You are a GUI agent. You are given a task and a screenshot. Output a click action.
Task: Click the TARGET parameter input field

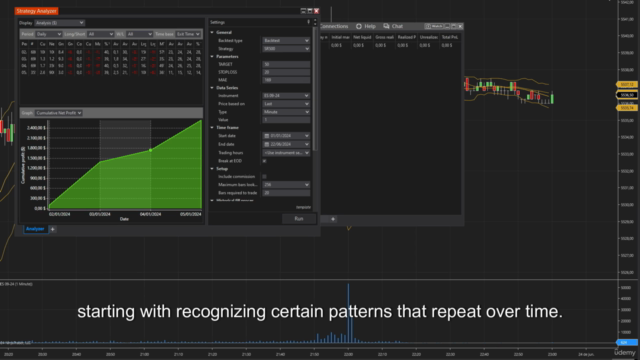(x=286, y=64)
